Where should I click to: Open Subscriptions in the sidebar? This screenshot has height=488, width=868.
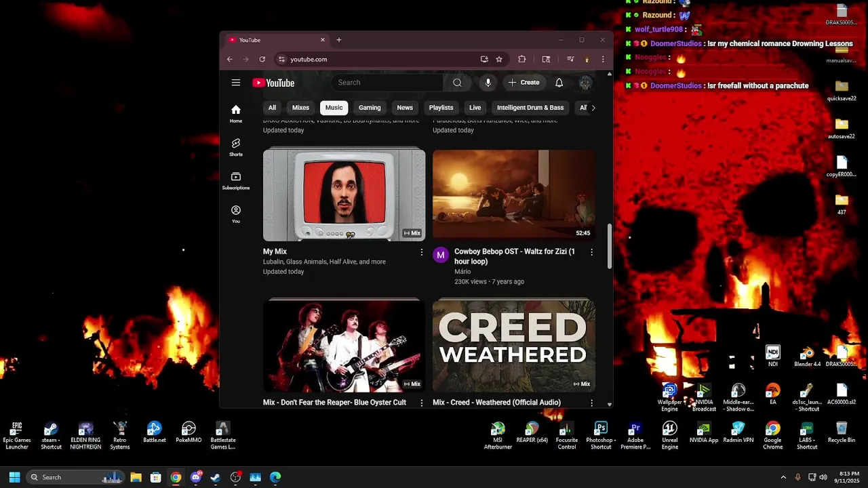coord(236,180)
